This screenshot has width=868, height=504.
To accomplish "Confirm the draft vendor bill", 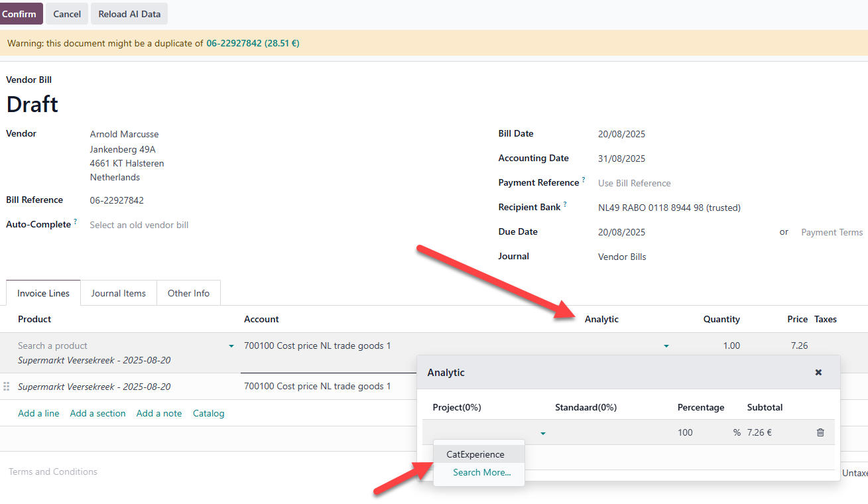I will (20, 14).
